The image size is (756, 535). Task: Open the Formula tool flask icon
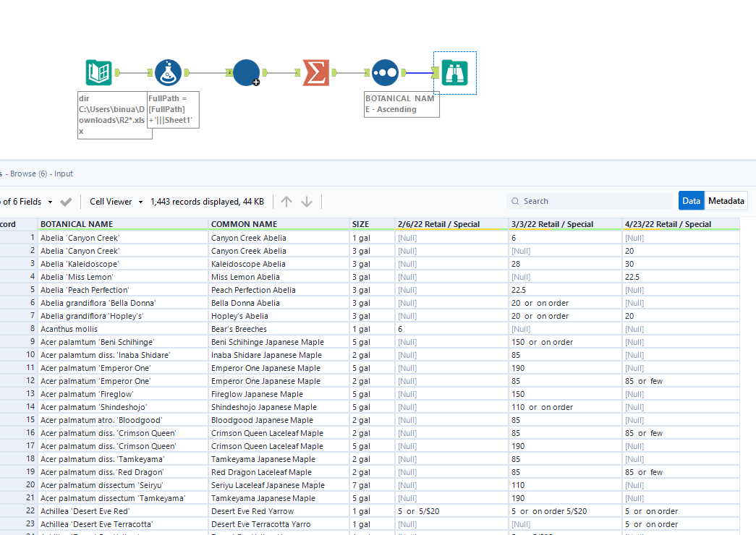point(167,72)
